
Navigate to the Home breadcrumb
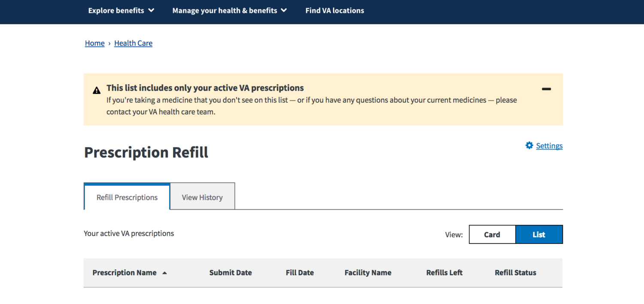(x=94, y=43)
